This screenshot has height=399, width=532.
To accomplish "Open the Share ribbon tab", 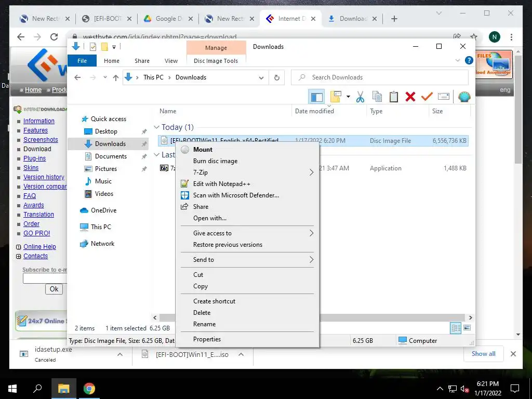I will tap(142, 61).
